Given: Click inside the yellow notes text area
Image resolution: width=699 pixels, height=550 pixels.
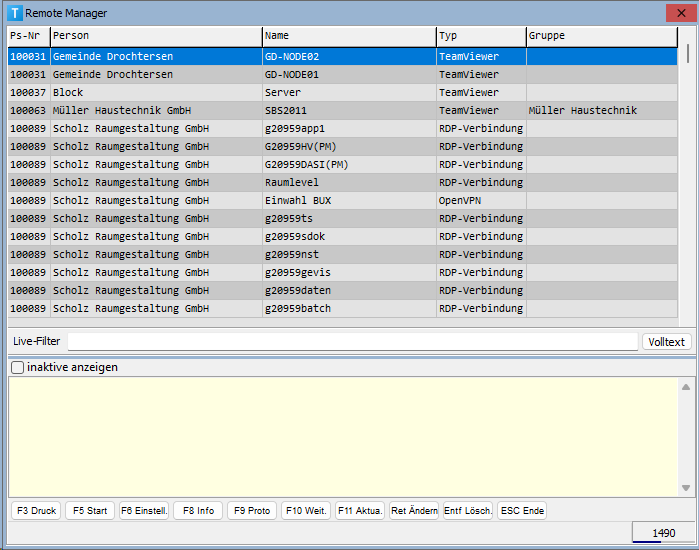Looking at the screenshot, I should pos(343,437).
